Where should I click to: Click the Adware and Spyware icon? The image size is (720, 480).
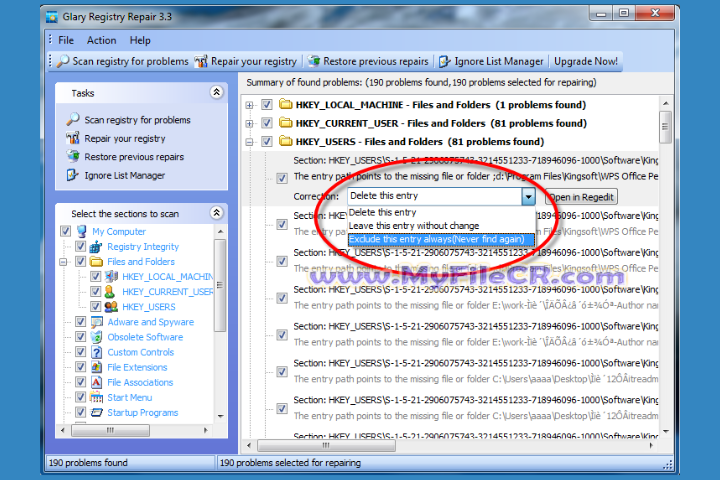pos(96,322)
